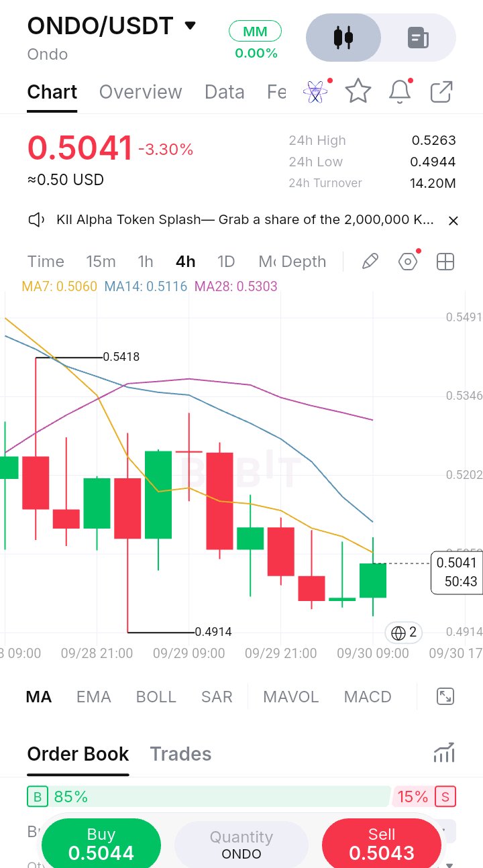The height and width of the screenshot is (868, 483).
Task: Tap the share/external link icon
Action: tap(441, 92)
